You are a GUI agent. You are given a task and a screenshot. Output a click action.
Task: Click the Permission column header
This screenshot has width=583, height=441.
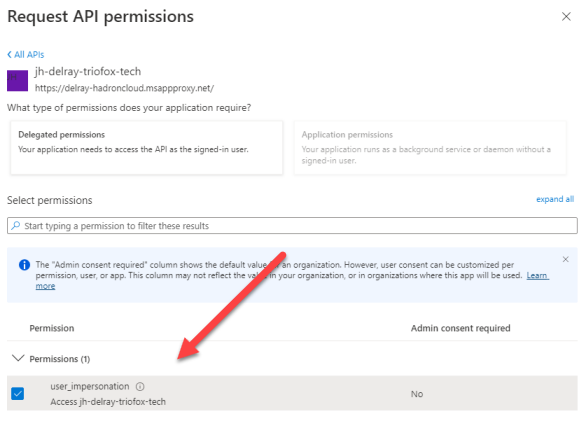tap(52, 328)
